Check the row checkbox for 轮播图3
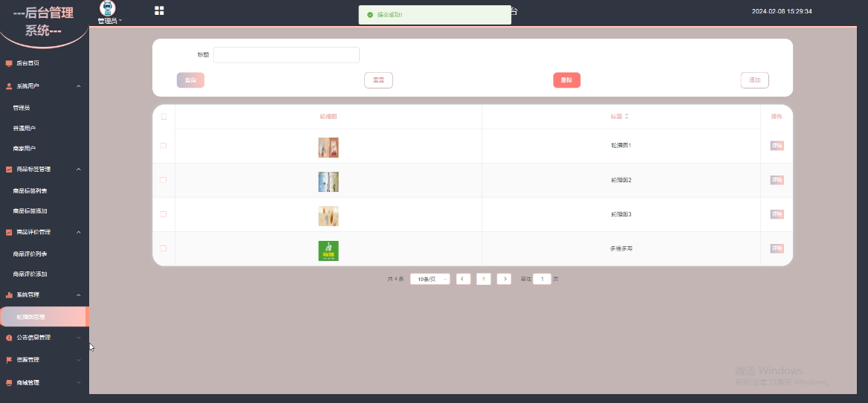This screenshot has height=403, width=868. click(163, 214)
